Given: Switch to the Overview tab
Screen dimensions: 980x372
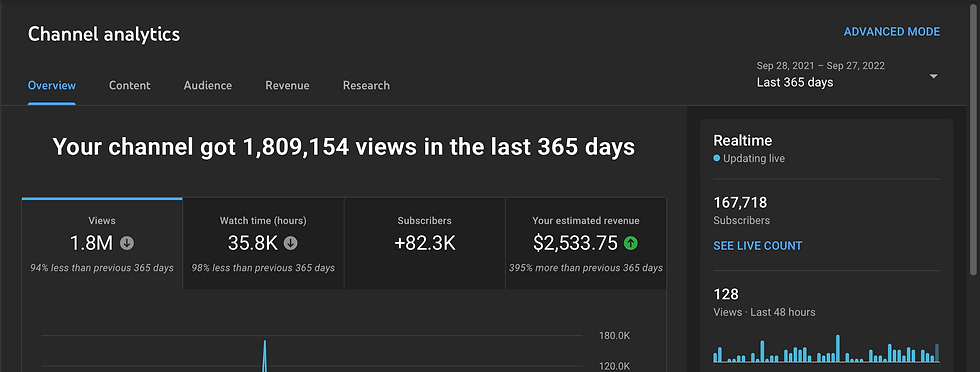Looking at the screenshot, I should 52,86.
